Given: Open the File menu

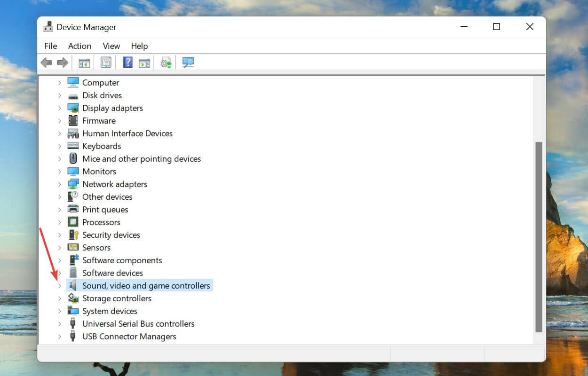Looking at the screenshot, I should click(x=50, y=46).
